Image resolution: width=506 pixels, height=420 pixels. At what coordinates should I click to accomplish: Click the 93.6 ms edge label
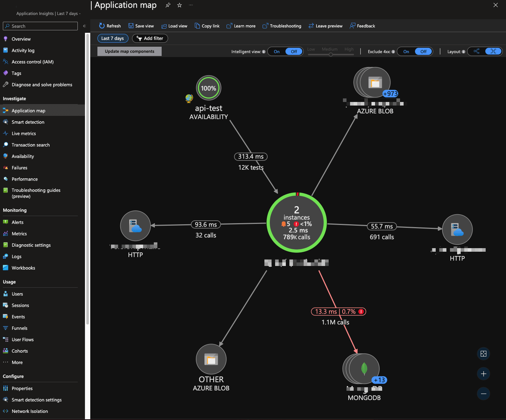pyautogui.click(x=206, y=225)
